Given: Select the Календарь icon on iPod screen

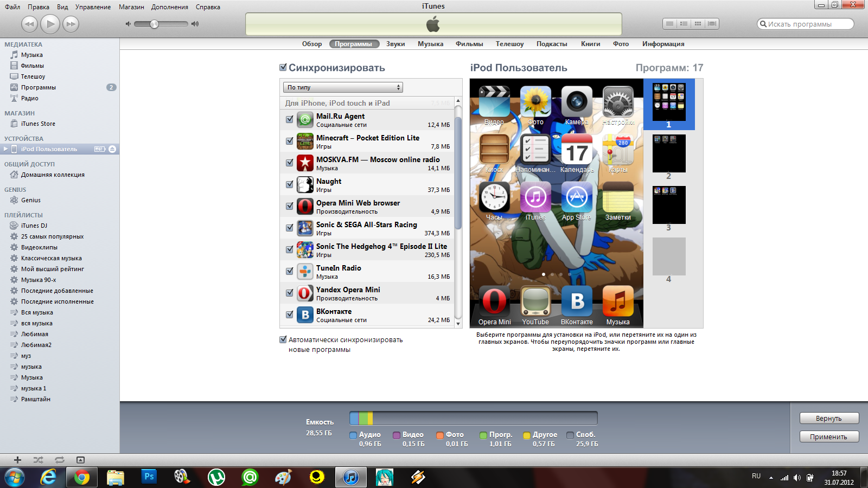Looking at the screenshot, I should 577,149.
